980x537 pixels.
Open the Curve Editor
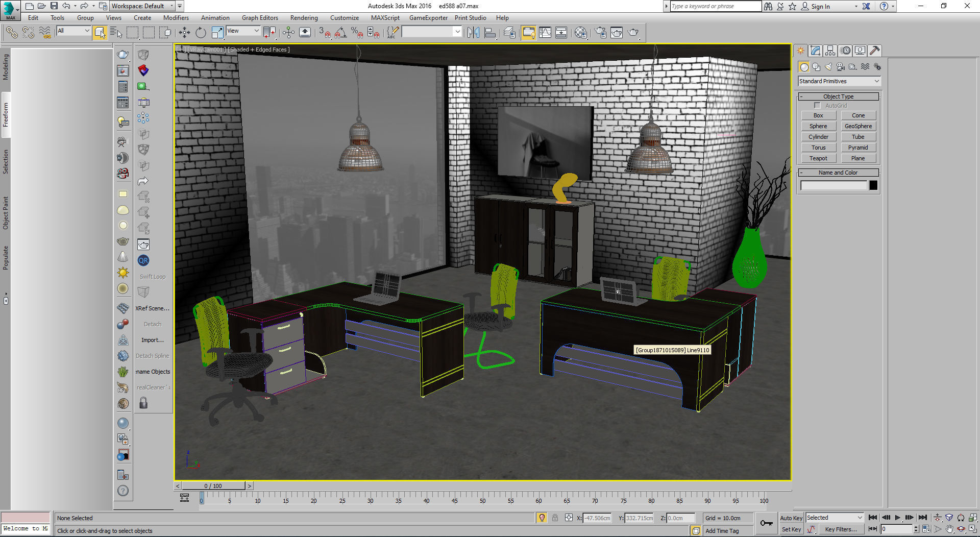[x=545, y=33]
